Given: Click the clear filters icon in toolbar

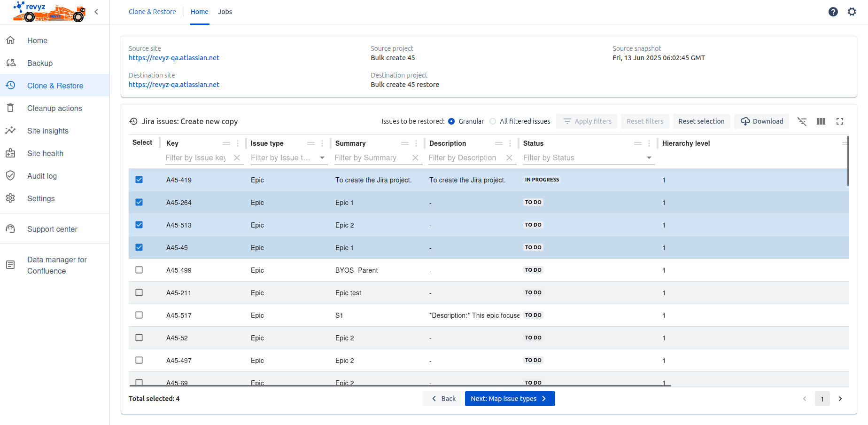Looking at the screenshot, I should pos(802,121).
